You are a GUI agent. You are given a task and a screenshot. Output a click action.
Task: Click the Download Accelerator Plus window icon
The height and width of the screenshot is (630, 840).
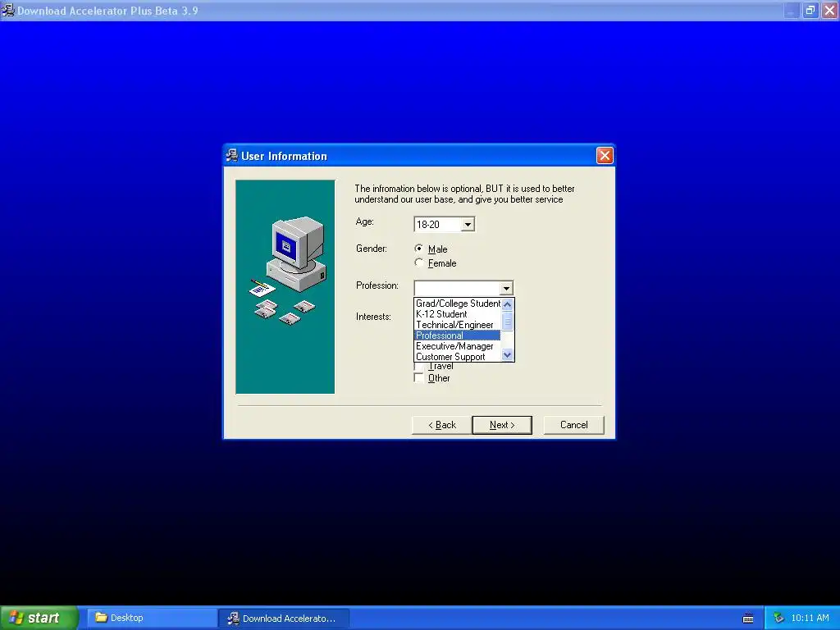point(8,10)
